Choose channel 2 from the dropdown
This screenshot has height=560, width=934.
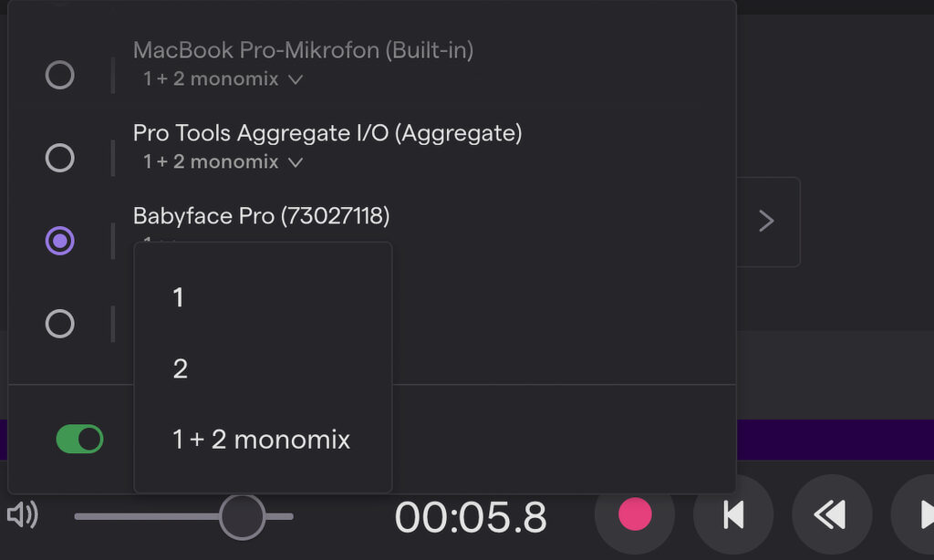click(263, 368)
